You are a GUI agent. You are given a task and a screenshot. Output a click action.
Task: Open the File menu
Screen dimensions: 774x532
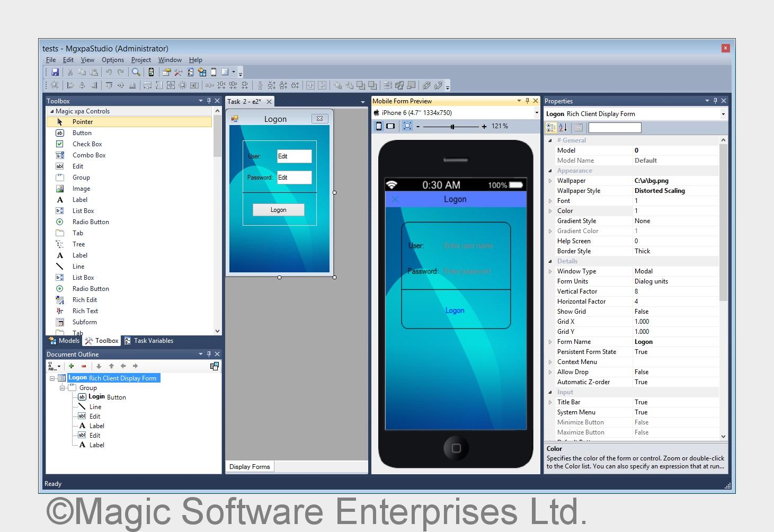point(51,60)
